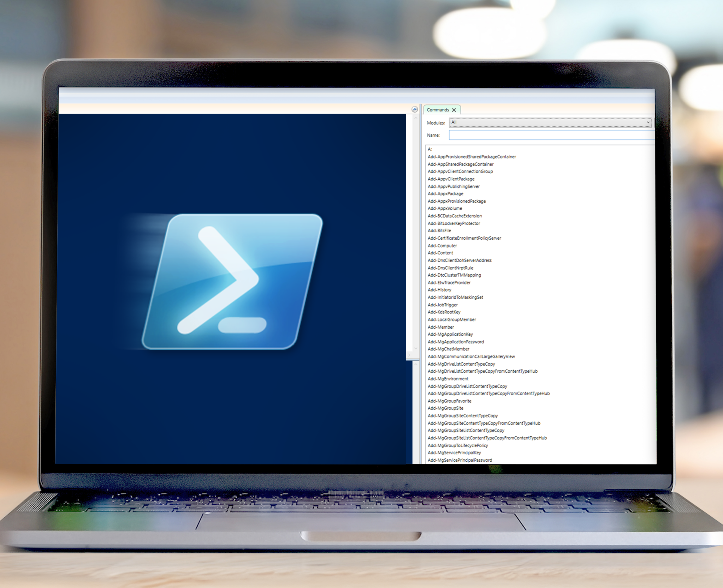Viewport: 723px width, 588px height.
Task: Select Add-AppvPublishingServer entry
Action: tap(454, 186)
